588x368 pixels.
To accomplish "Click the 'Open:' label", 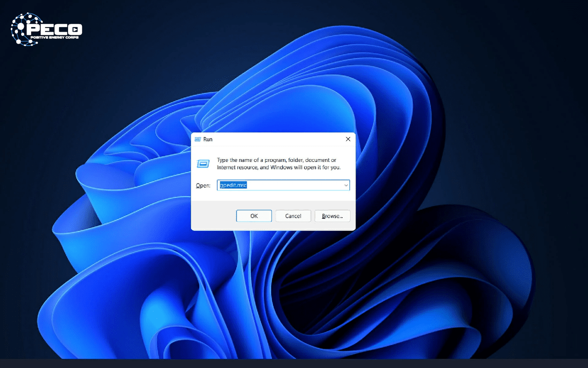I will [x=203, y=185].
